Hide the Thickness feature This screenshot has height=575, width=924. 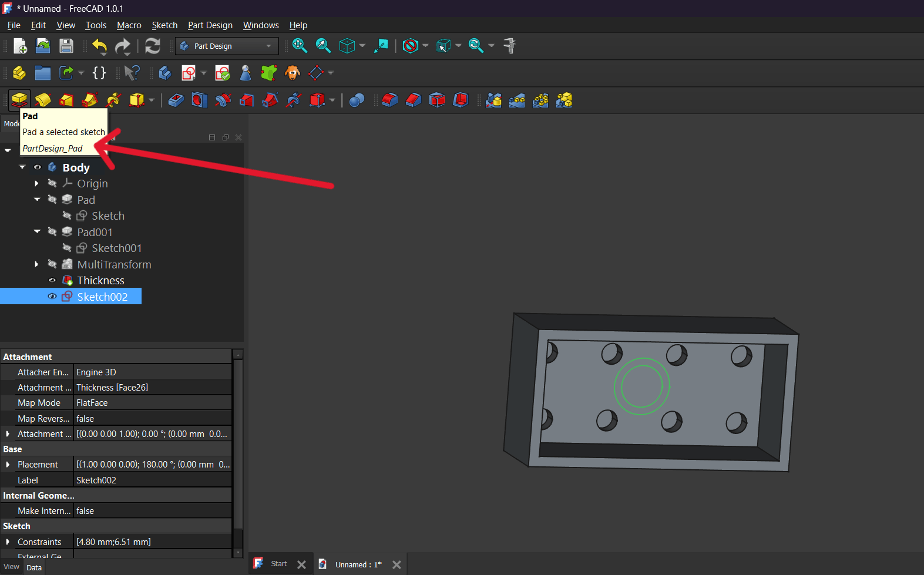coord(52,280)
